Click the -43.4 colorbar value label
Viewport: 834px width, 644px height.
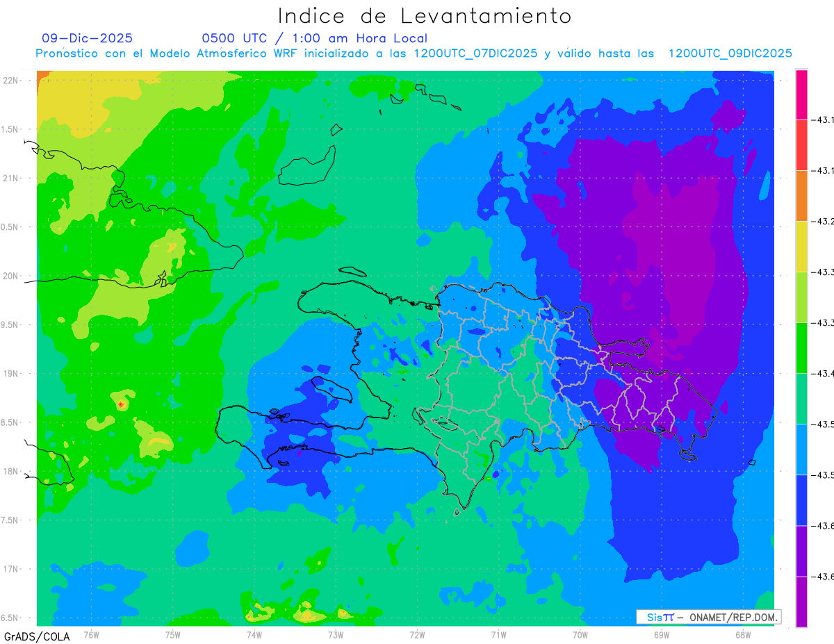[x=824, y=374]
